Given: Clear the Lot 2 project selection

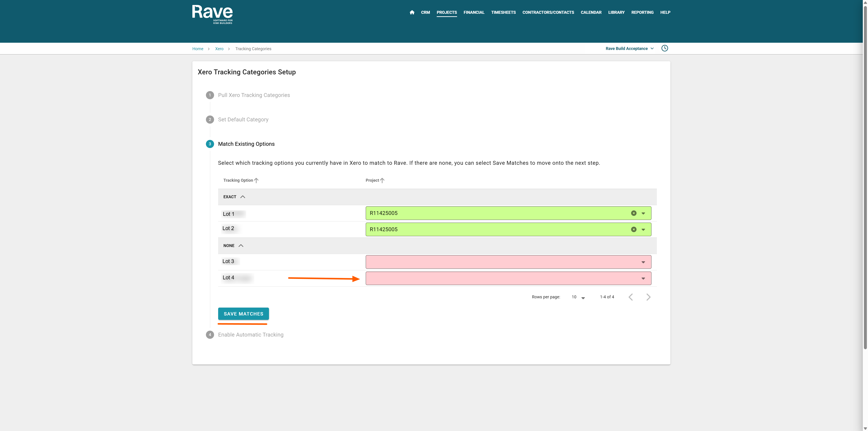Looking at the screenshot, I should pyautogui.click(x=633, y=229).
